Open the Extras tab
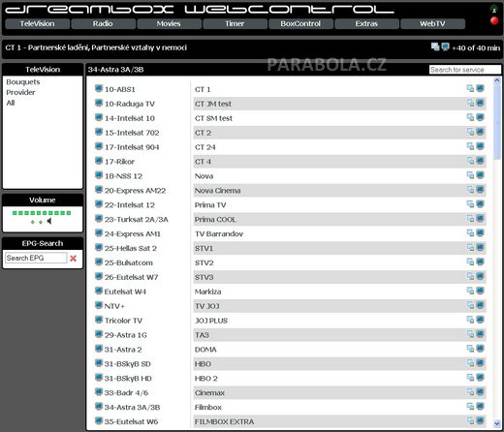Screen dimensions: 504x432 point(366,23)
